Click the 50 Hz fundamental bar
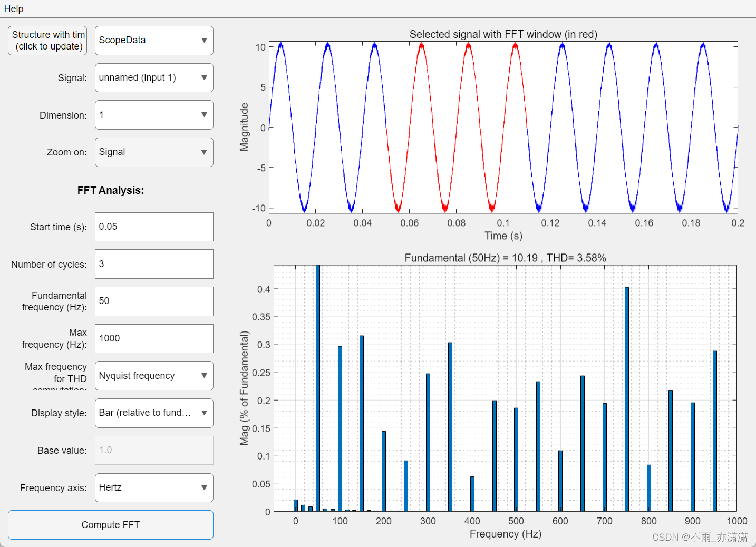Viewport: 756px width, 547px height. (x=318, y=388)
